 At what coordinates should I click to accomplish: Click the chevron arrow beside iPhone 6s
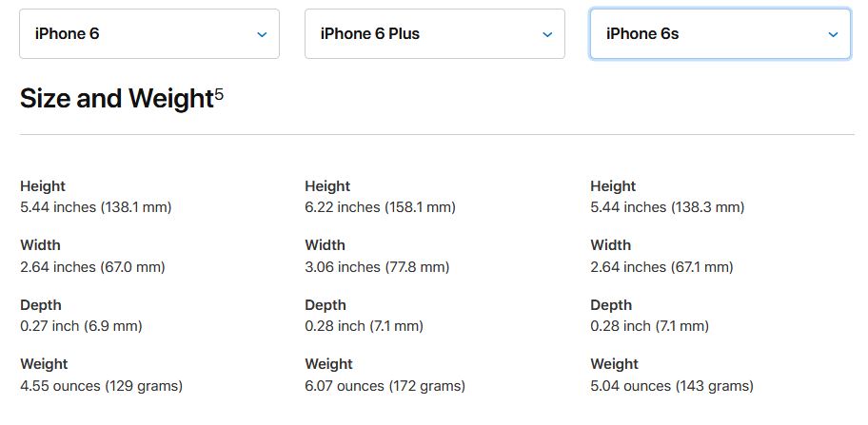point(833,34)
